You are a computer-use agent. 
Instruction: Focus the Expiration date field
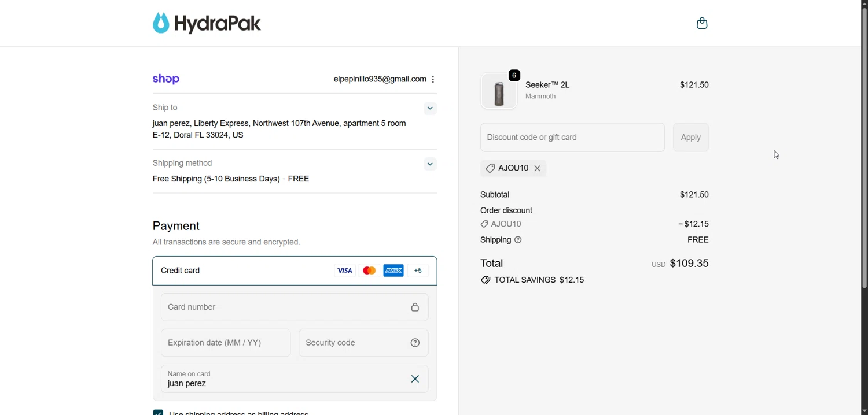click(226, 343)
